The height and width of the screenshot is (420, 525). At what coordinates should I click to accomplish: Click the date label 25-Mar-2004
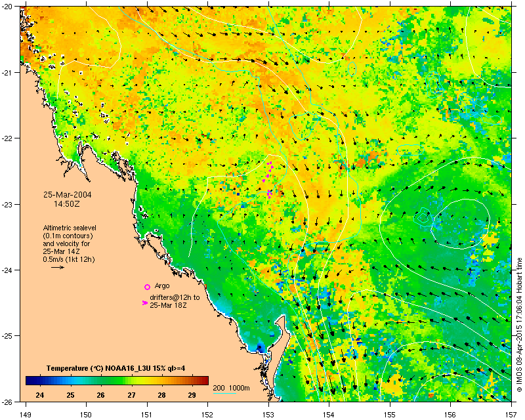(68, 195)
